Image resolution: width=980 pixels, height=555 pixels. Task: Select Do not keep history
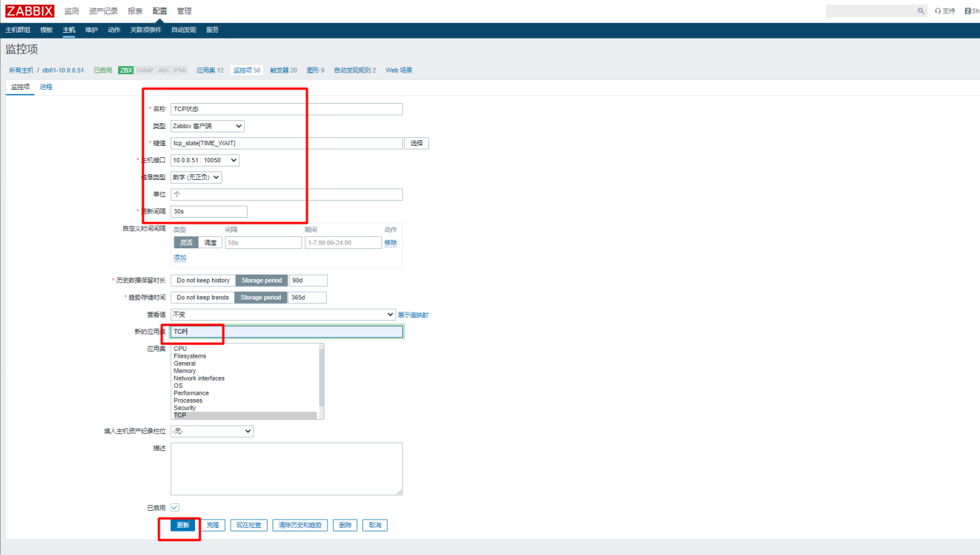click(x=203, y=280)
